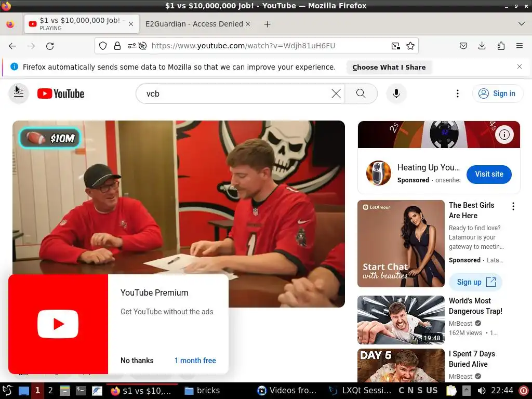Screen dimensions: 532x399
Task: Switch to the Videos fro... taskbar window
Action: coord(287,391)
